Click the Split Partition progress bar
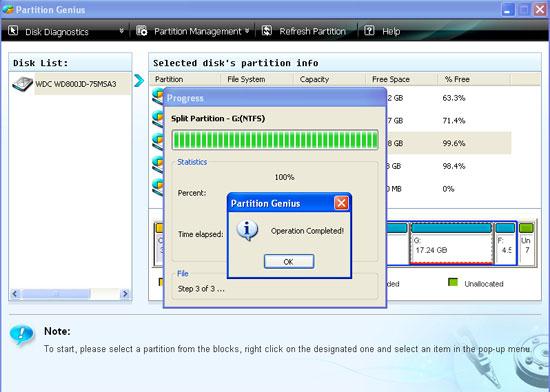This screenshot has height=392, width=550. tap(275, 140)
